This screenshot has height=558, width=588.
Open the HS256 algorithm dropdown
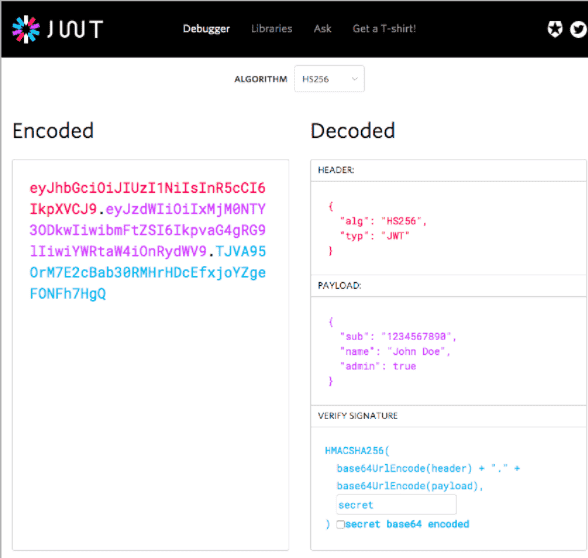329,79
